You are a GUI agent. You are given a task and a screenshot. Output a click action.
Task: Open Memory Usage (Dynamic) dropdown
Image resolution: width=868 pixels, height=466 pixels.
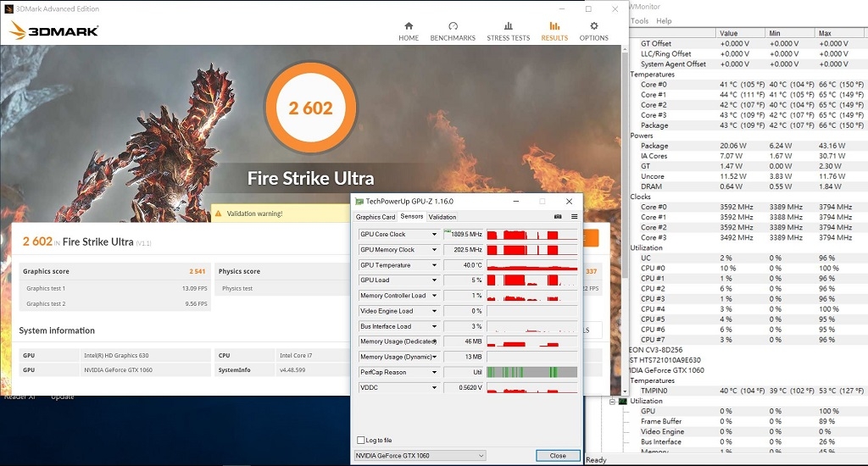435,357
